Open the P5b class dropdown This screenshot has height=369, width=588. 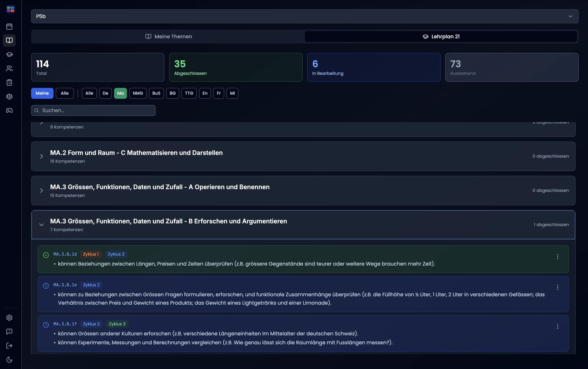click(305, 16)
